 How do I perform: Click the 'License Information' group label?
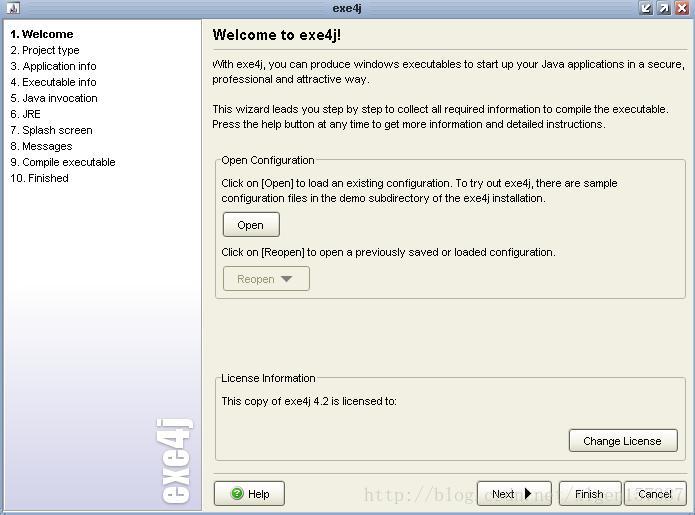[268, 378]
